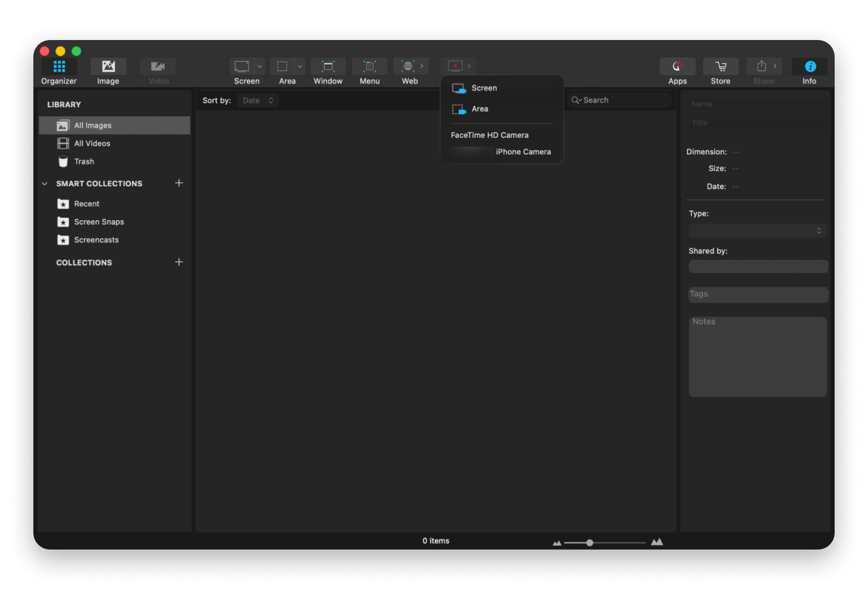The height and width of the screenshot is (594, 868).
Task: Open the Screen Snaps smart collection
Action: tap(115, 222)
